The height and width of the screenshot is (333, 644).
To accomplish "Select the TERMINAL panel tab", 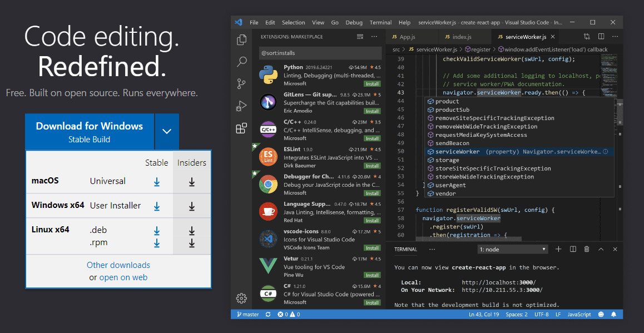I will pyautogui.click(x=405, y=249).
